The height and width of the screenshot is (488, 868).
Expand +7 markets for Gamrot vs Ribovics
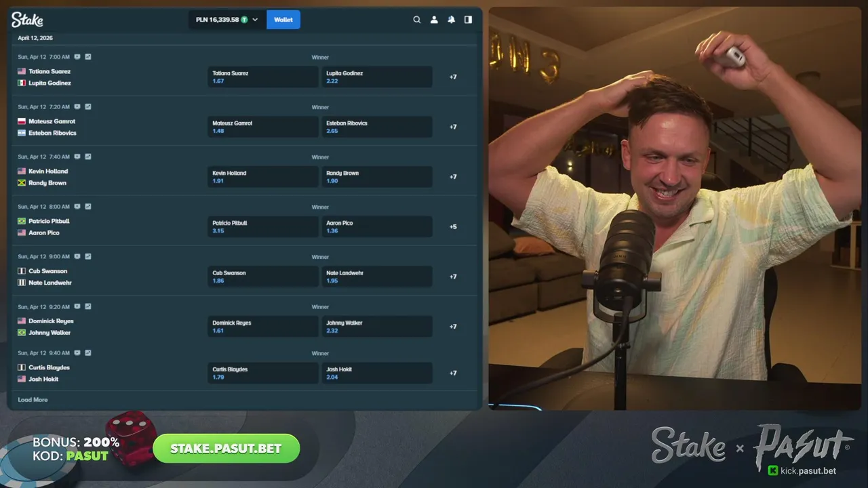coord(453,127)
